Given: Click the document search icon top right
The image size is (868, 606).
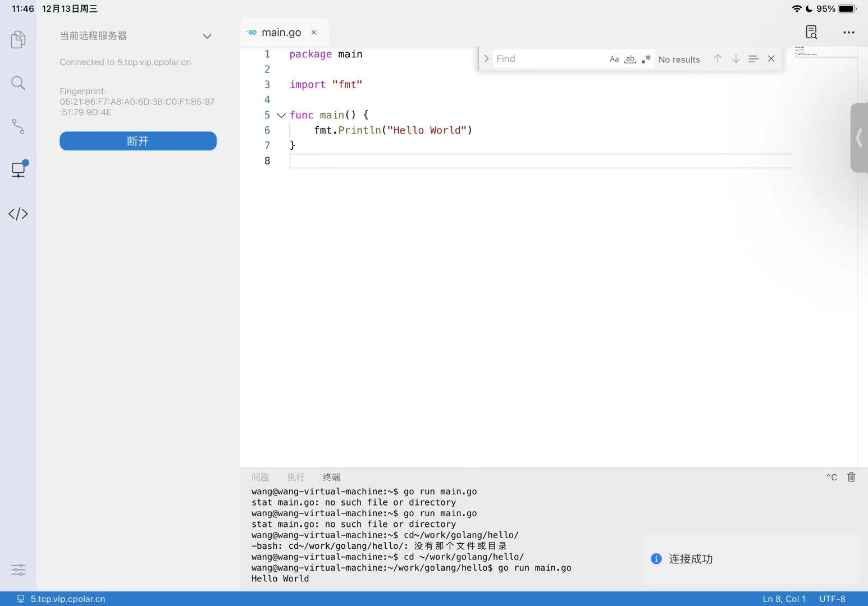Looking at the screenshot, I should tap(811, 32).
